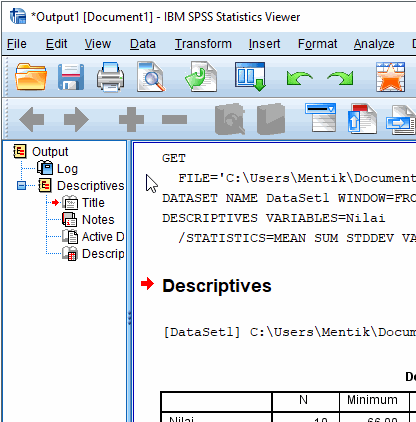Open the View menu
Image resolution: width=416 pixels, height=422 pixels.
tap(97, 44)
